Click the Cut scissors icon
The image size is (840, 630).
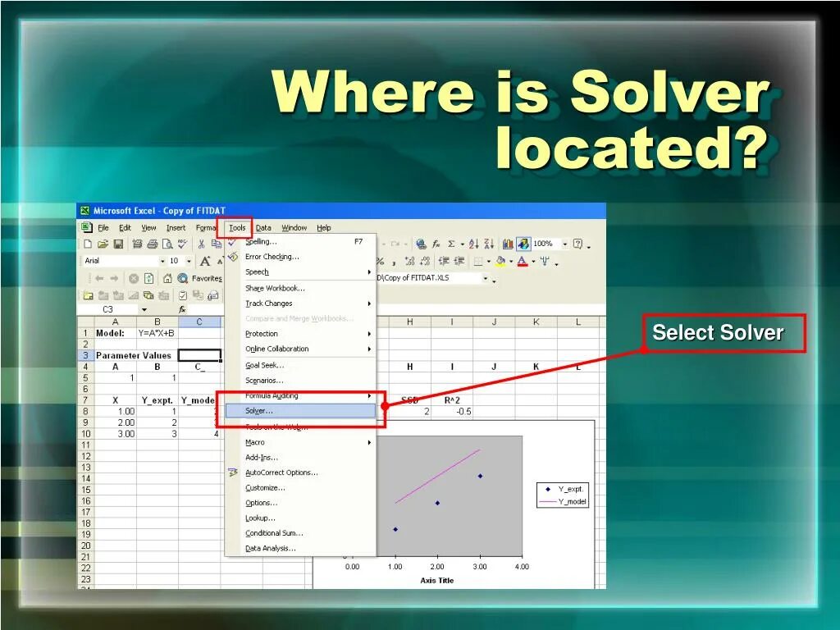(x=202, y=244)
